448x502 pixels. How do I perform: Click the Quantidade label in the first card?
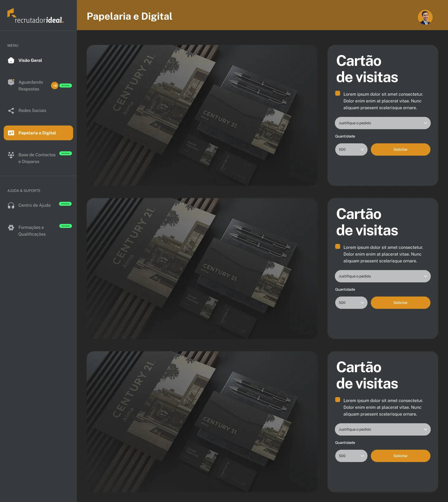click(345, 136)
